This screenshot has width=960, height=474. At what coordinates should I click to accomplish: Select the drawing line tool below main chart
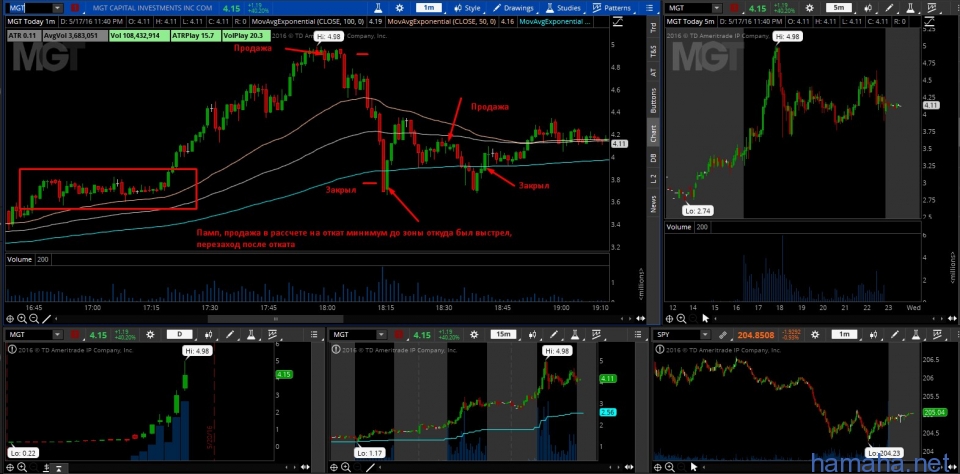(x=46, y=318)
